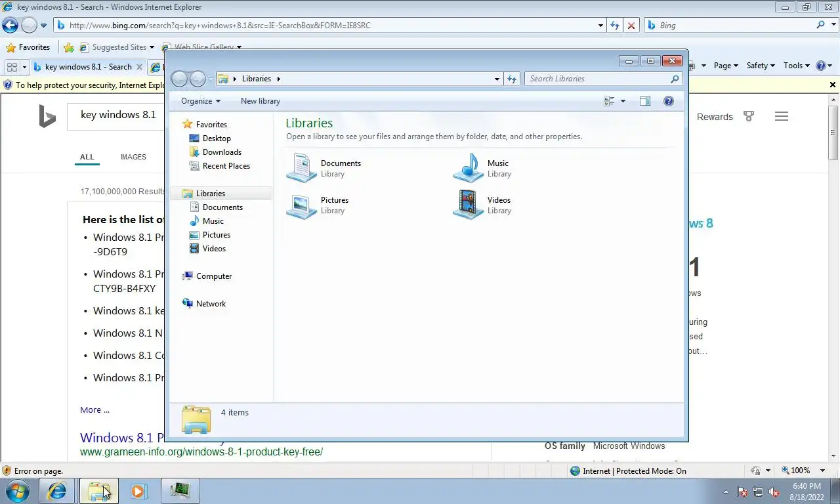This screenshot has height=504, width=840.
Task: Open the Pictures library icon
Action: click(x=302, y=205)
